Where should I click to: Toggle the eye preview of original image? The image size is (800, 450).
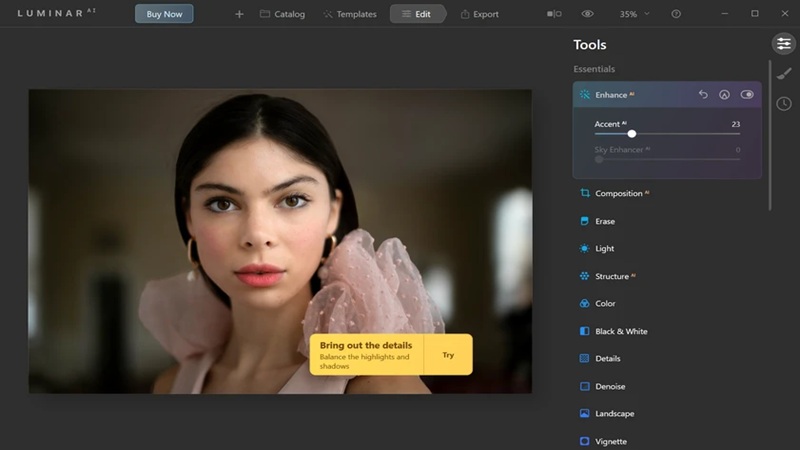pyautogui.click(x=587, y=14)
